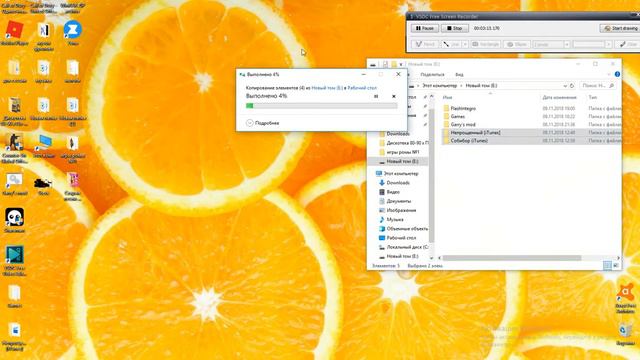Click the Рабочий стол destination link
Image resolution: width=640 pixels, height=360 pixels.
coord(362,88)
